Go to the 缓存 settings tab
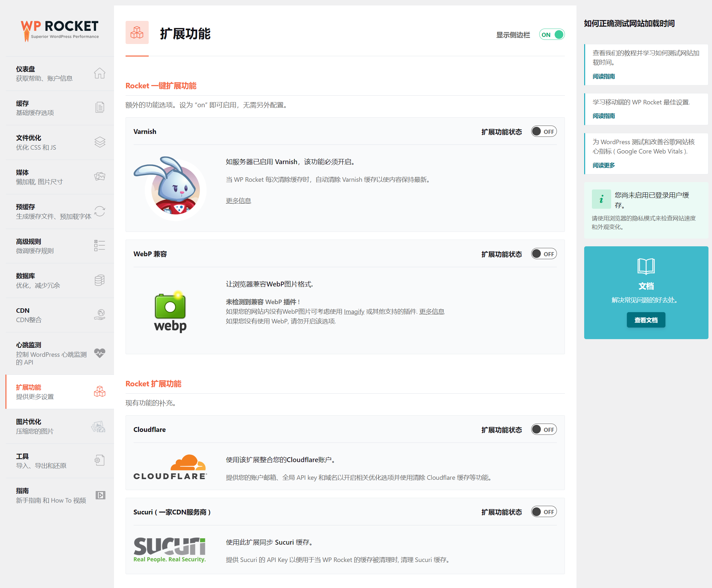 pyautogui.click(x=60, y=108)
